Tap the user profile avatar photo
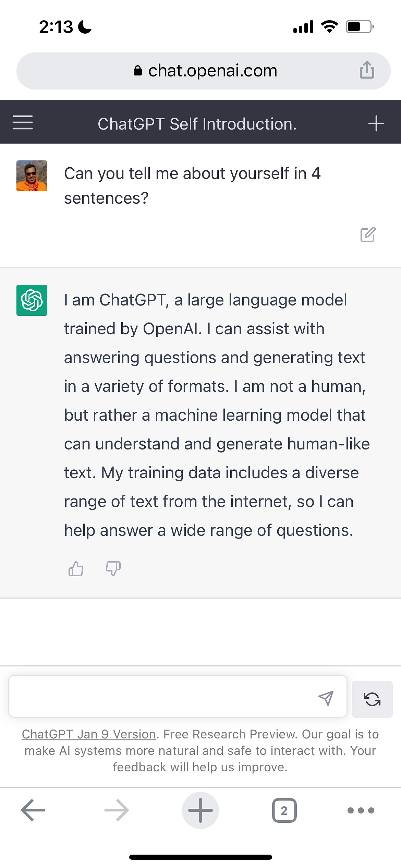The height and width of the screenshot is (868, 401). tap(32, 176)
